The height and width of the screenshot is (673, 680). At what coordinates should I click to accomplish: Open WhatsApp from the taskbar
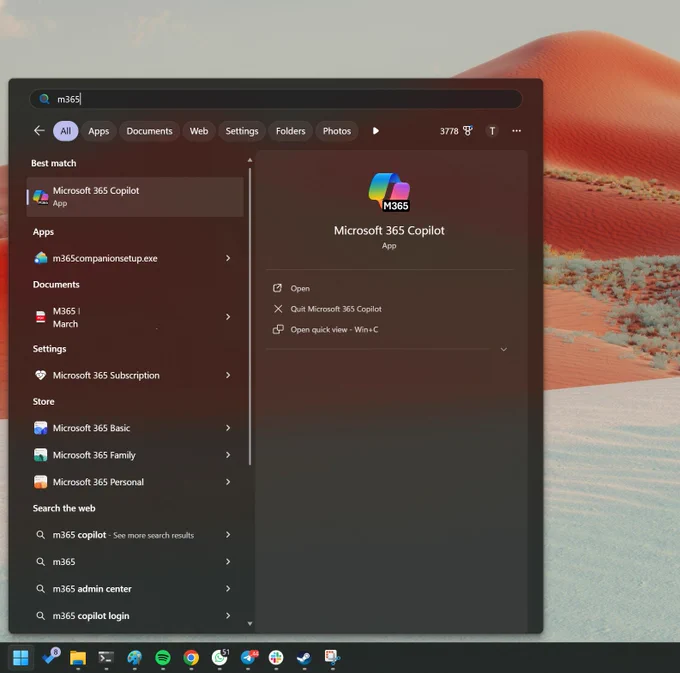pos(220,657)
